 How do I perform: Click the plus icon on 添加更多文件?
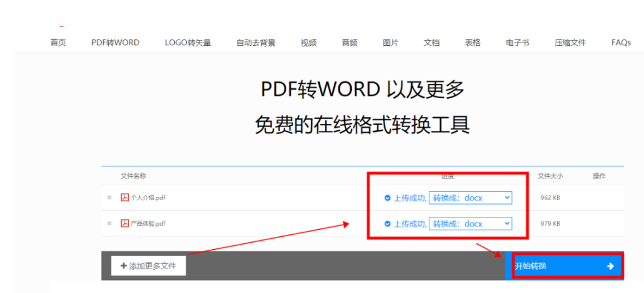pos(123,266)
